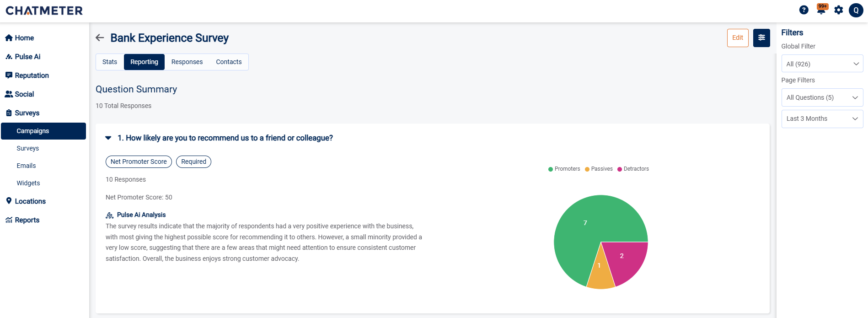Click the Home house icon
Image resolution: width=868 pixels, height=318 pixels.
[9, 38]
